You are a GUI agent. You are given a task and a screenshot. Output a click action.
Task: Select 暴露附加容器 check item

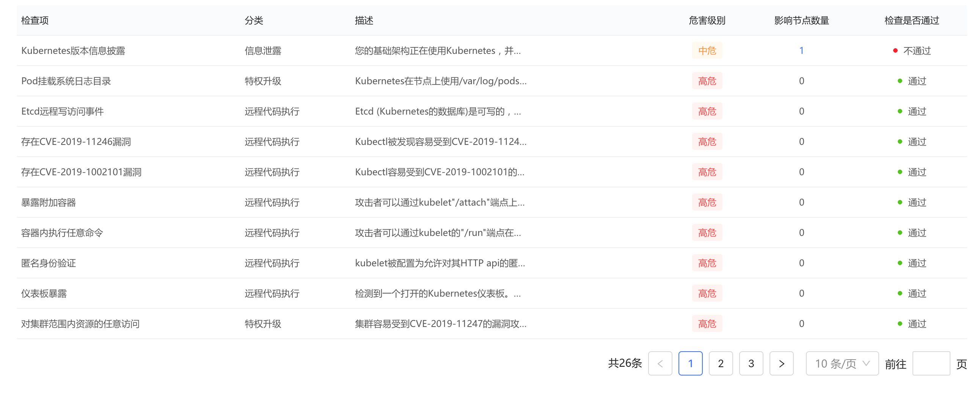point(48,203)
